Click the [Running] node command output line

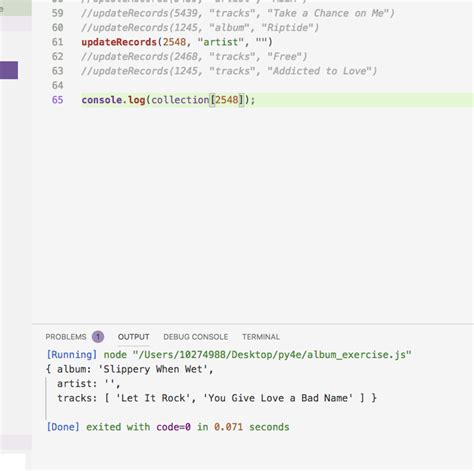point(229,355)
